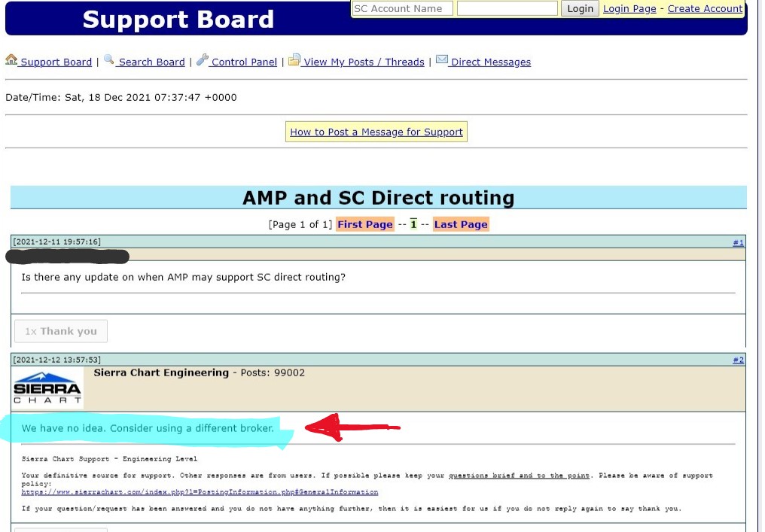Click the question about AMP direct routing

184,277
